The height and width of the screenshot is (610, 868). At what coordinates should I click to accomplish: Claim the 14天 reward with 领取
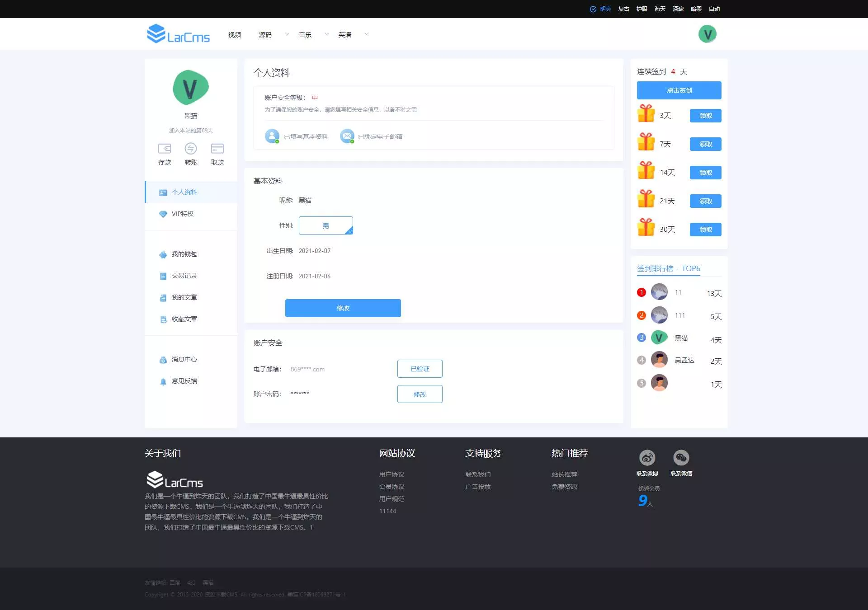(705, 173)
